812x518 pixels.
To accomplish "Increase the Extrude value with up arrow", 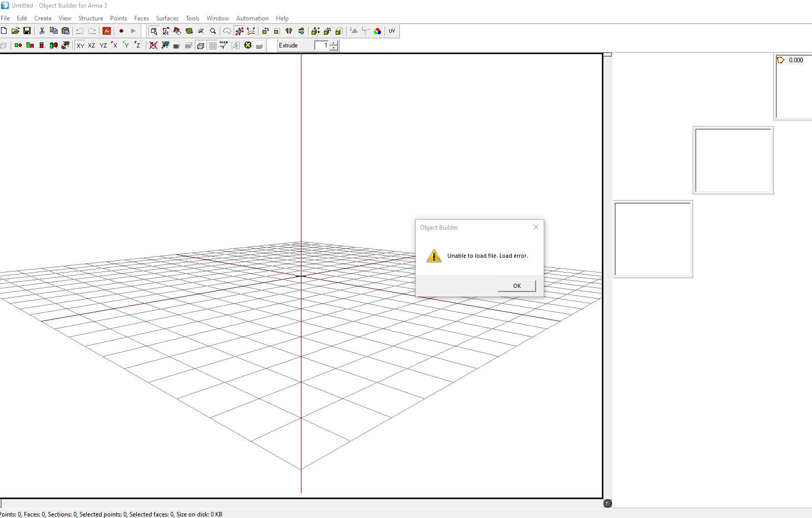I will click(334, 43).
